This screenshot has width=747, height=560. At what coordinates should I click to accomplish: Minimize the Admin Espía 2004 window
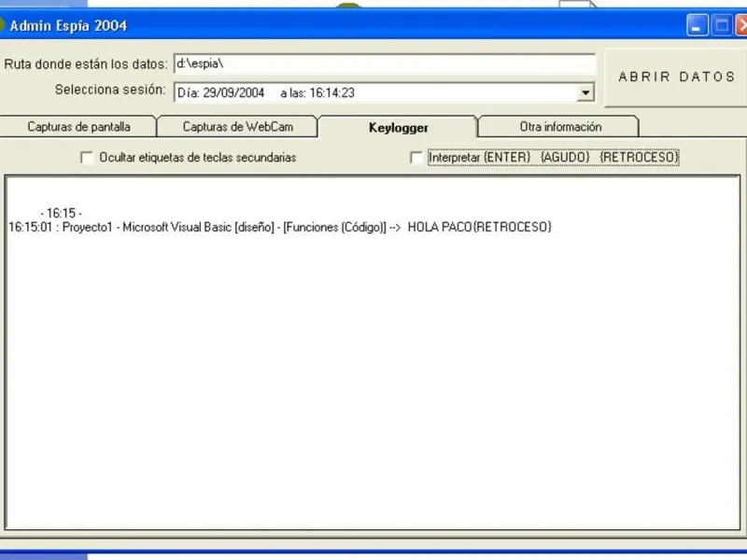[x=697, y=25]
